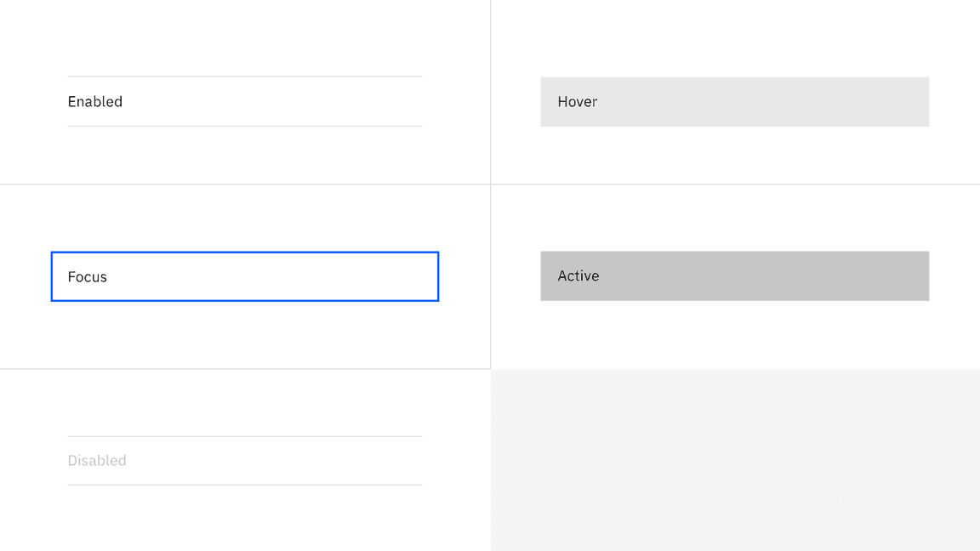Click the Enabled label text
Image resolution: width=980 pixels, height=551 pixels.
pos(94,102)
